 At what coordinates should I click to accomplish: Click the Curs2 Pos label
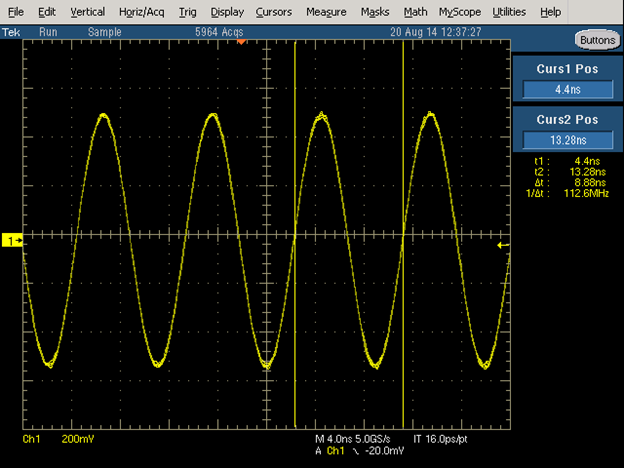coord(567,119)
